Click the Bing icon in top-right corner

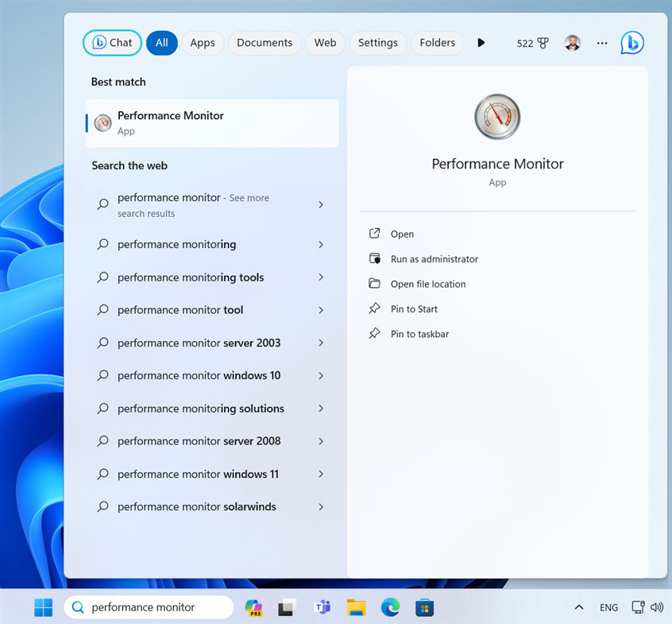[631, 43]
